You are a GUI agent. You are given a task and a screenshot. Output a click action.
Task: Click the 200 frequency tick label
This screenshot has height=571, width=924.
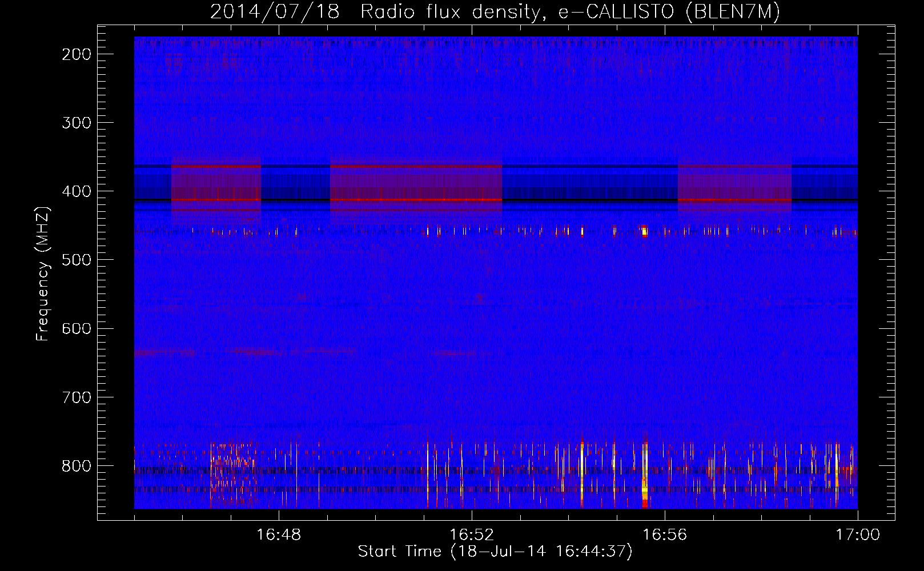coord(77,54)
